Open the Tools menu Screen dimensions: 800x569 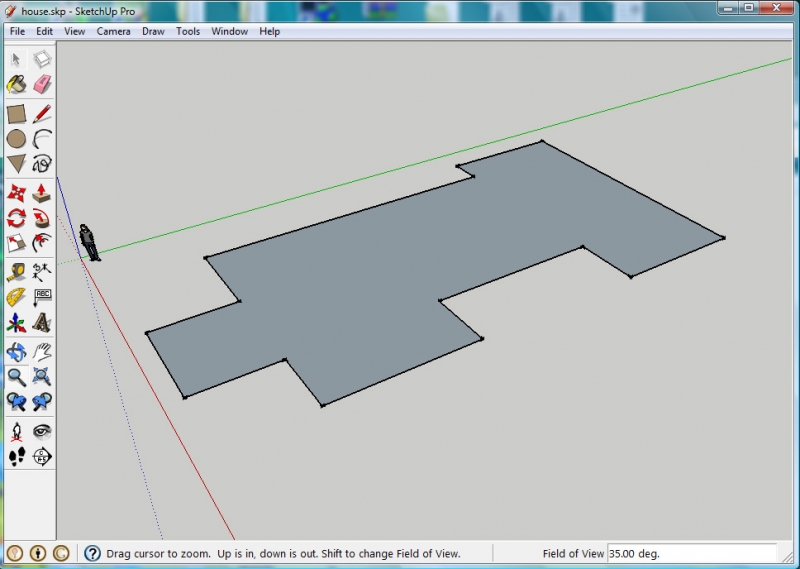pos(188,31)
